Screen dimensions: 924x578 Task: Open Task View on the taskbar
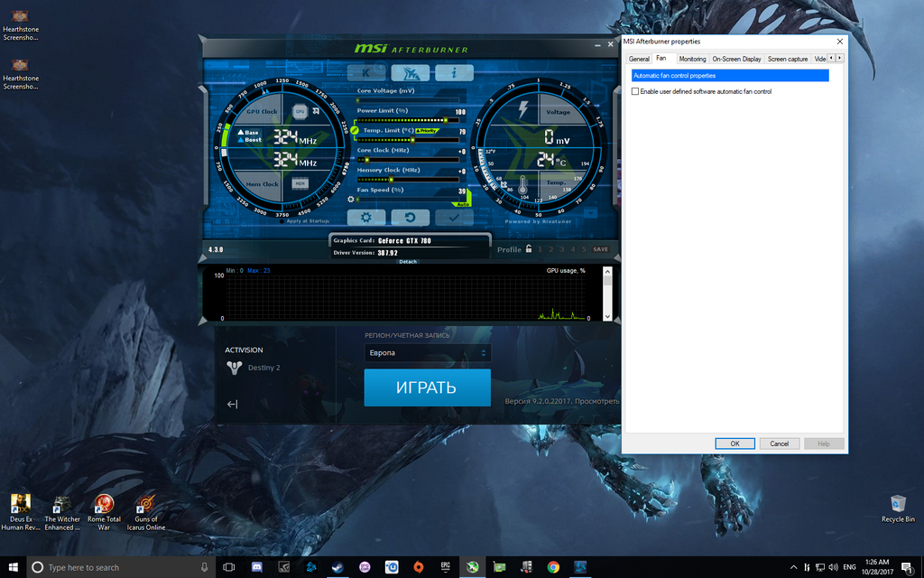tap(229, 567)
